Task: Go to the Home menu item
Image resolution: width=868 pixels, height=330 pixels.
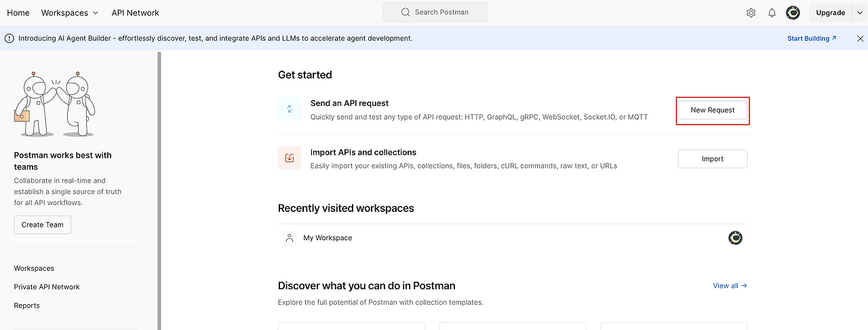Action: (18, 13)
